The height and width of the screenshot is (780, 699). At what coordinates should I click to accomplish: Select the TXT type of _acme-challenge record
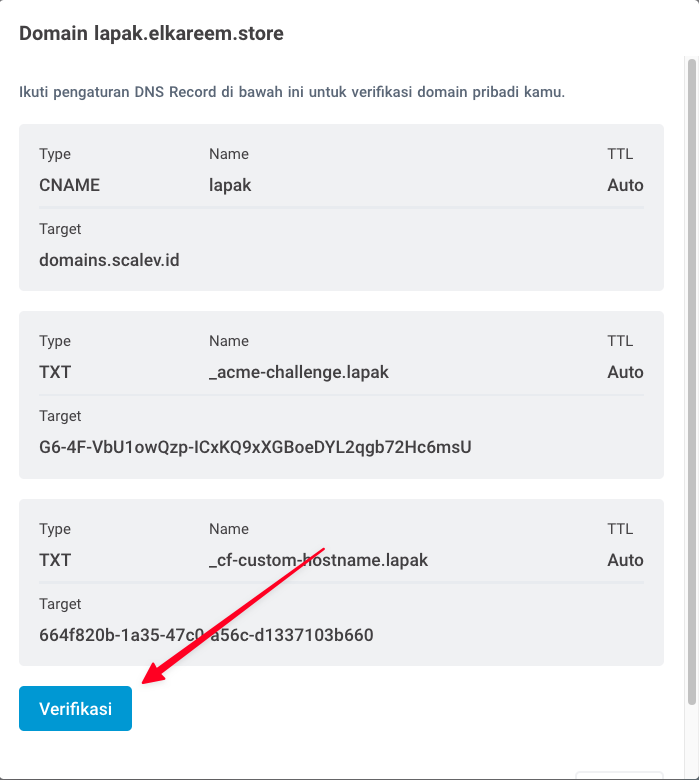[x=55, y=372]
